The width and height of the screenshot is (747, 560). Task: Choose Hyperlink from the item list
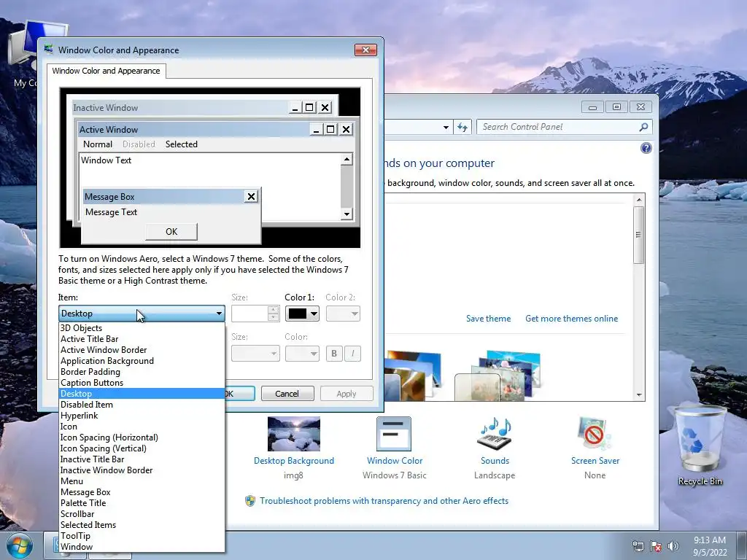(x=142, y=416)
